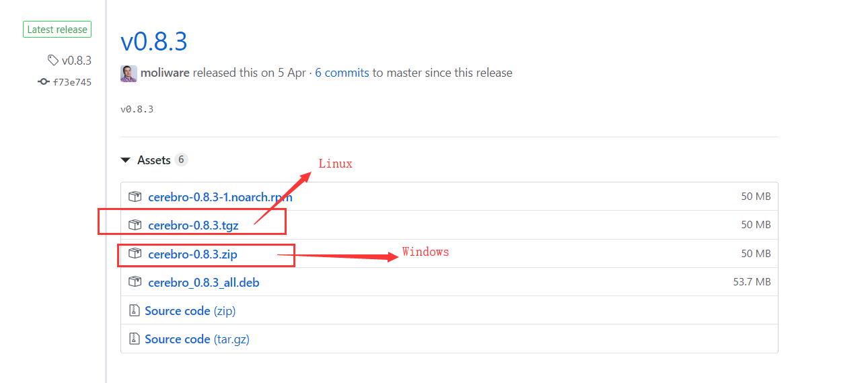This screenshot has width=868, height=383.
Task: Click the package icon beside cerebro_0.8.3_all.deb
Action: pos(135,283)
